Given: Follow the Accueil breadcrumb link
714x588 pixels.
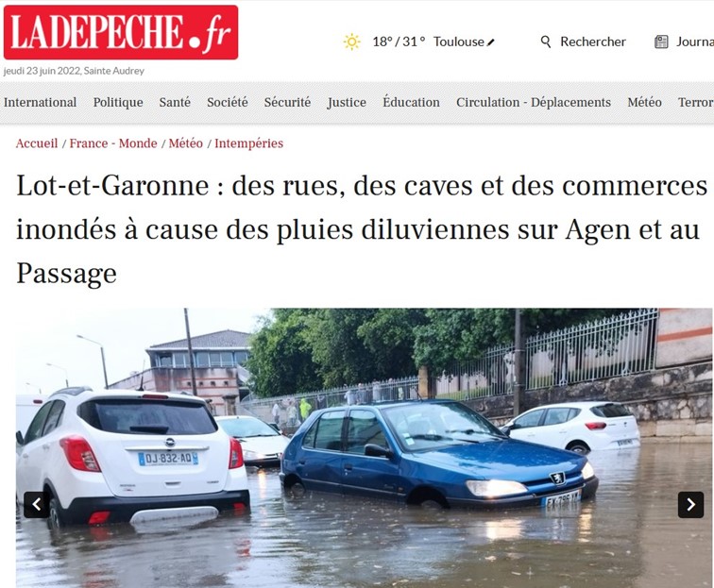Looking at the screenshot, I should [x=37, y=143].
